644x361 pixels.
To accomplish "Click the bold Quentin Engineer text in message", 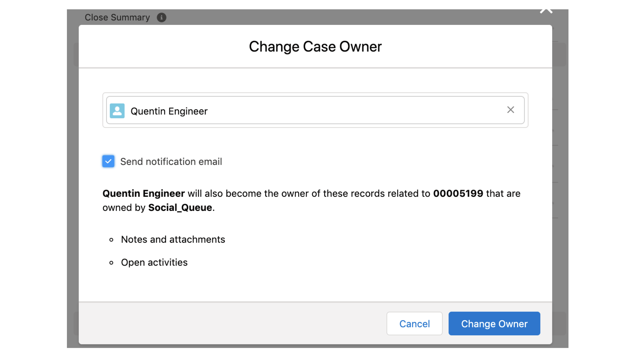I will pos(143,193).
